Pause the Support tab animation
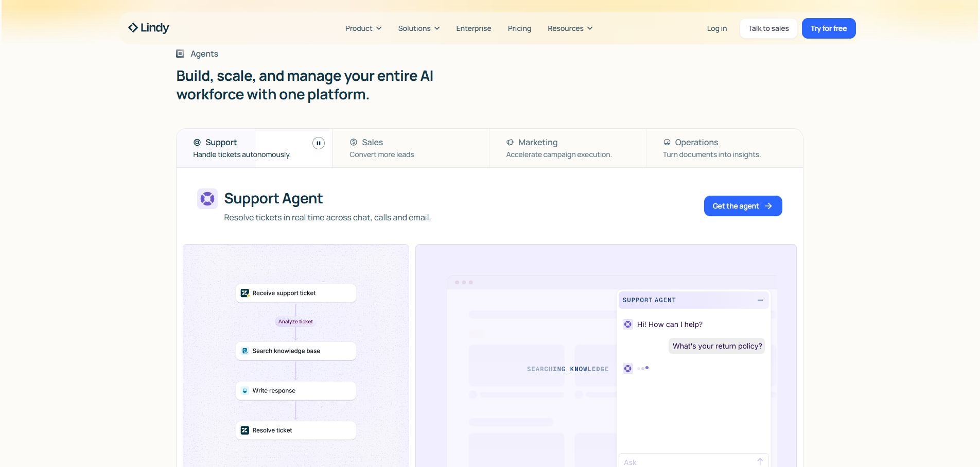Image resolution: width=980 pixels, height=467 pixels. click(319, 143)
